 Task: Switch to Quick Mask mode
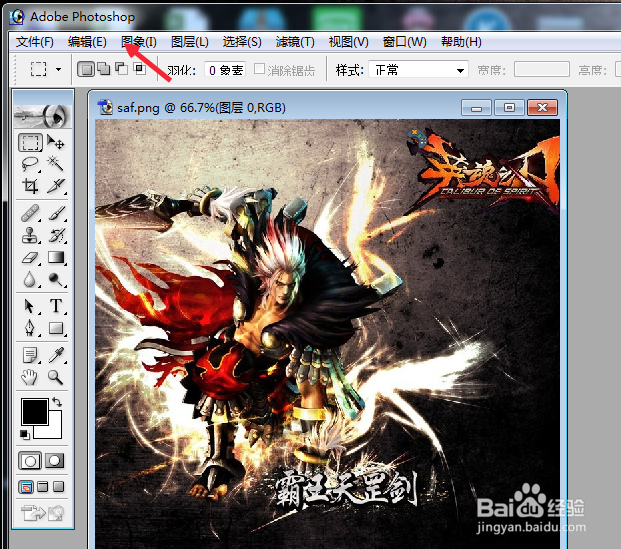[x=55, y=461]
